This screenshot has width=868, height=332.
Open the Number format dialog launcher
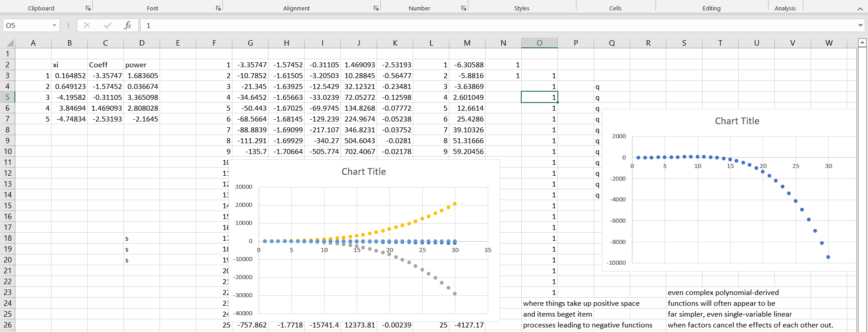pyautogui.click(x=464, y=8)
